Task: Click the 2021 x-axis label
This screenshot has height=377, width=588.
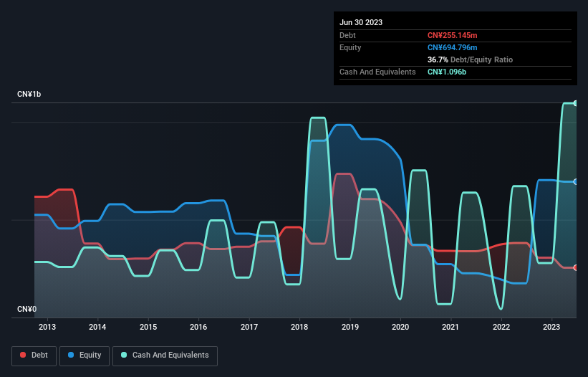Action: (x=450, y=327)
